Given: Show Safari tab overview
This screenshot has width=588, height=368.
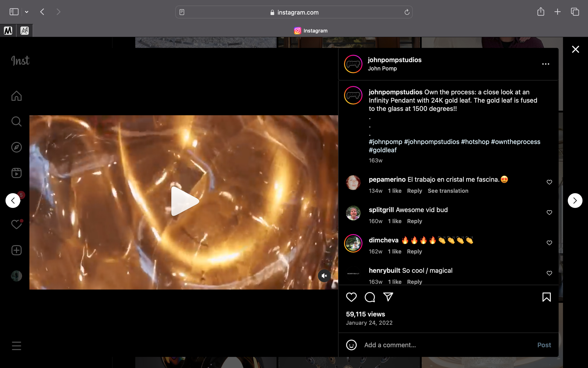Looking at the screenshot, I should coord(575,12).
